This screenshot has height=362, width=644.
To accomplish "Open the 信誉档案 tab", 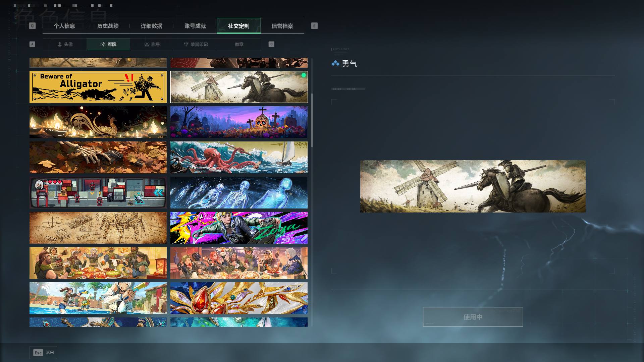I will [x=282, y=26].
